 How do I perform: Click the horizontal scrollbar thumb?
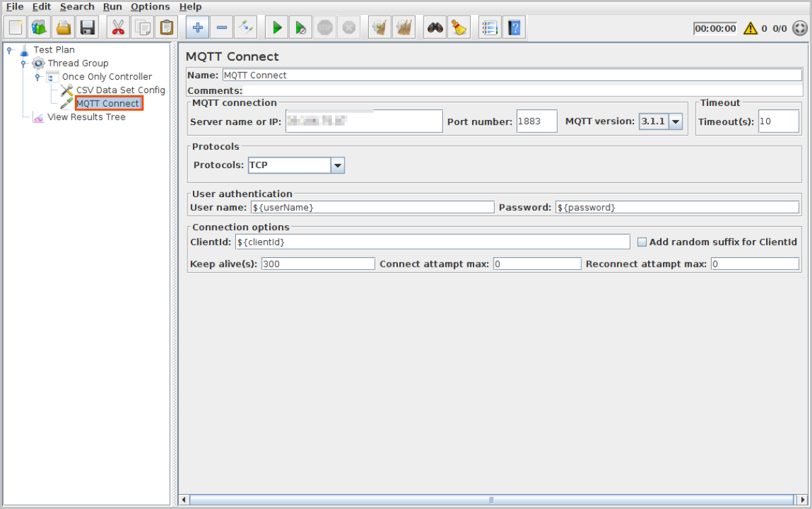tap(491, 500)
